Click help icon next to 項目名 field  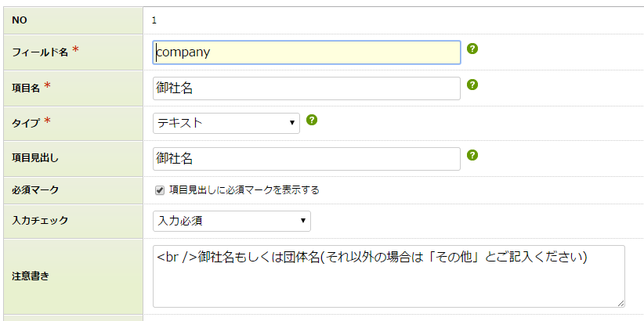[x=472, y=85]
